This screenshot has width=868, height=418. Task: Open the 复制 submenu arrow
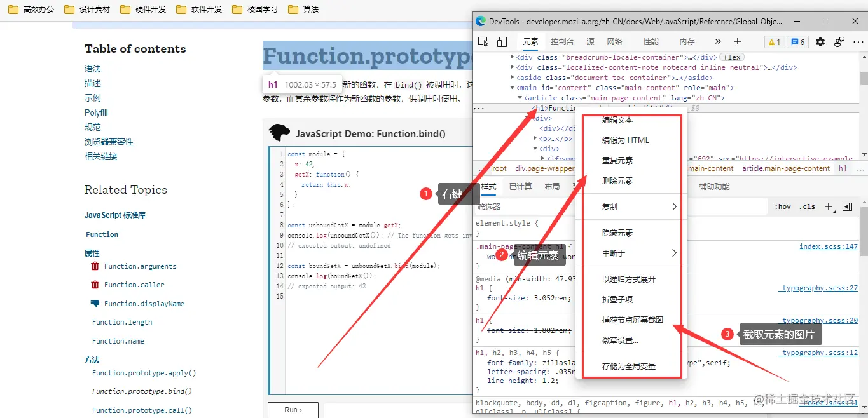tap(674, 206)
